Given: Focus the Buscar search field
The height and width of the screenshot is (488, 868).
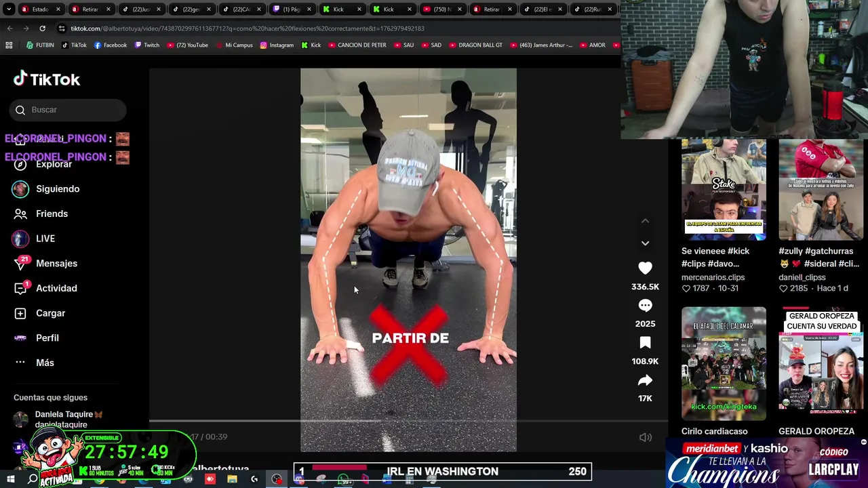Looking at the screenshot, I should [x=68, y=110].
